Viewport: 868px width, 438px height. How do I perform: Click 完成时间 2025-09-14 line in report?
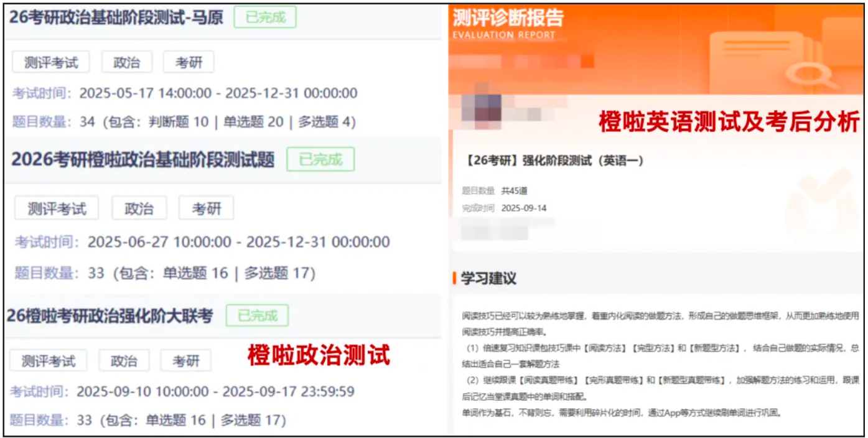(504, 208)
